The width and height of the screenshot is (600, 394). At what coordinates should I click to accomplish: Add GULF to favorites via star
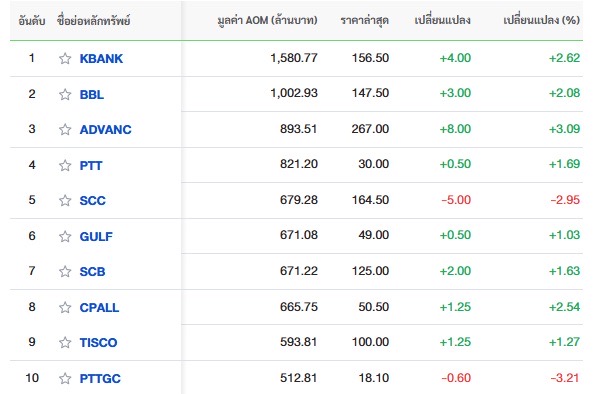[x=65, y=236]
